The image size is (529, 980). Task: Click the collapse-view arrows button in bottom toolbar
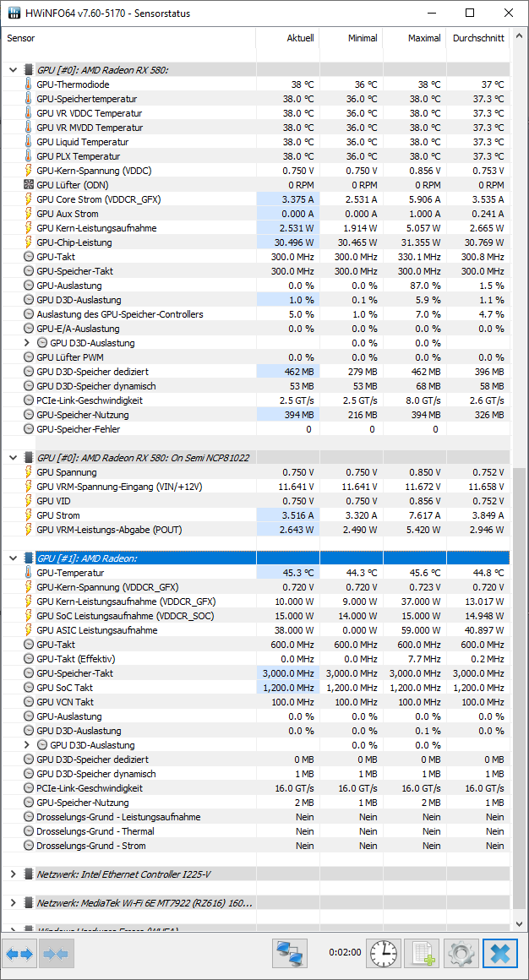tap(57, 954)
